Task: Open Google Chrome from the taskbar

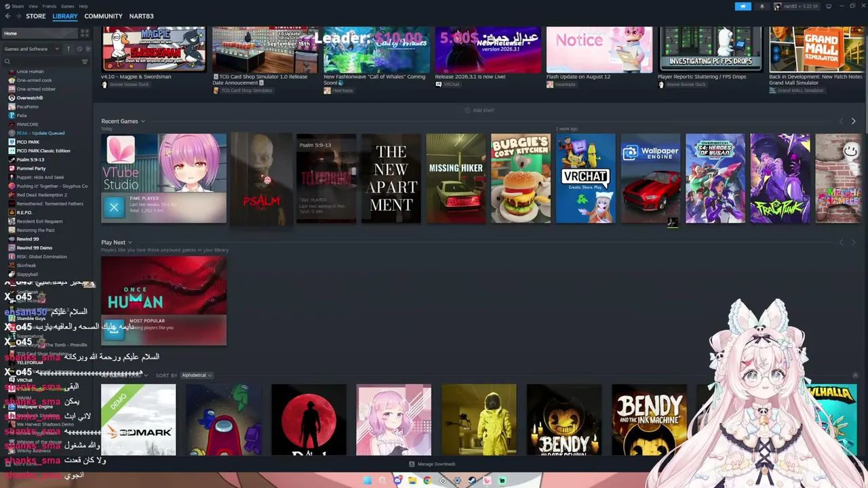Action: click(x=427, y=481)
